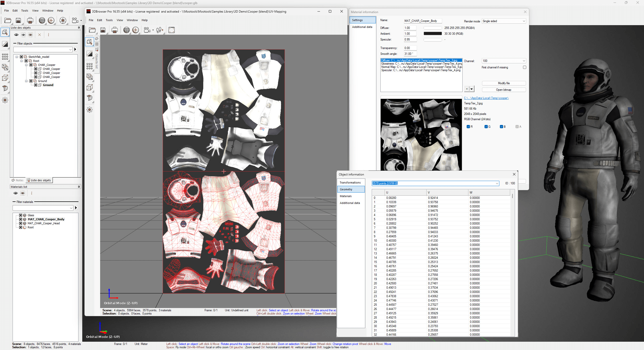This screenshot has width=644, height=350.
Task: Open dropdown arrow next to add-texture plus button
Action: tap(472, 89)
